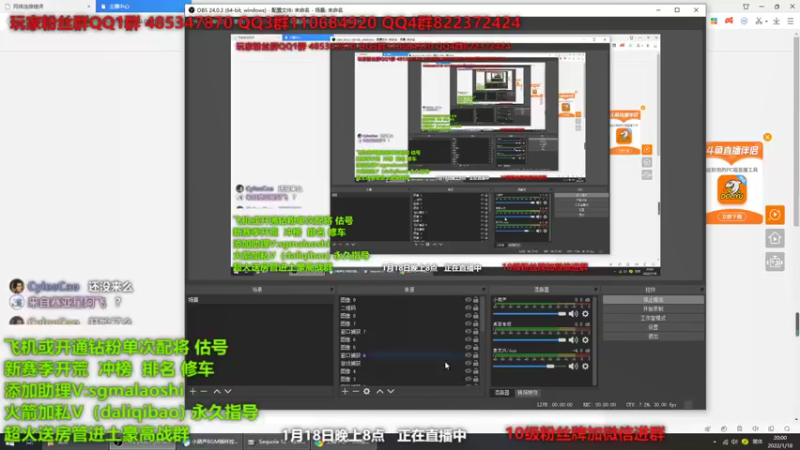Toggle visibility eye for 游戏捕获 source
Image resolution: width=800 pixels, height=450 pixels.
(468, 363)
